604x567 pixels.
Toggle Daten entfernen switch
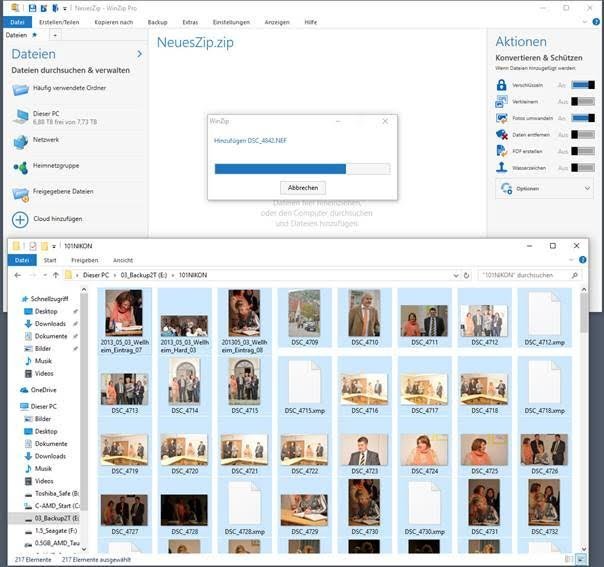tap(583, 135)
